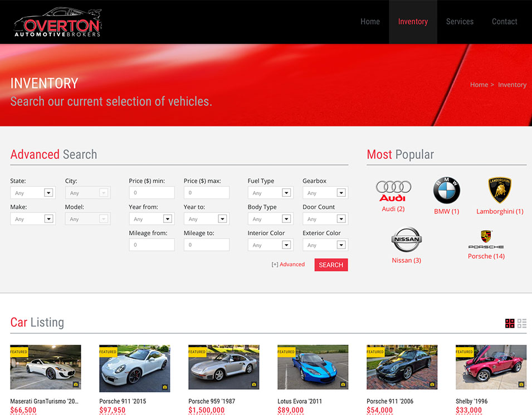Click the $1,500,000 price
The image size is (532, 417).
206,410
